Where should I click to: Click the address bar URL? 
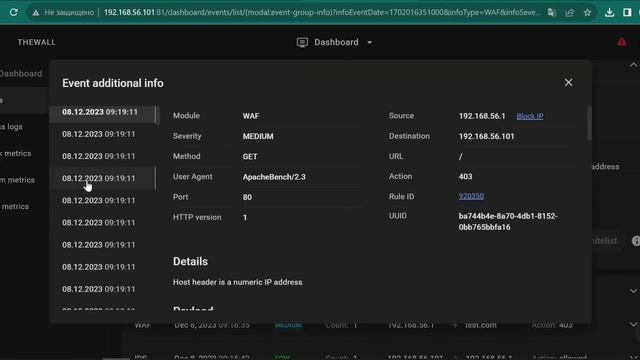[322, 12]
